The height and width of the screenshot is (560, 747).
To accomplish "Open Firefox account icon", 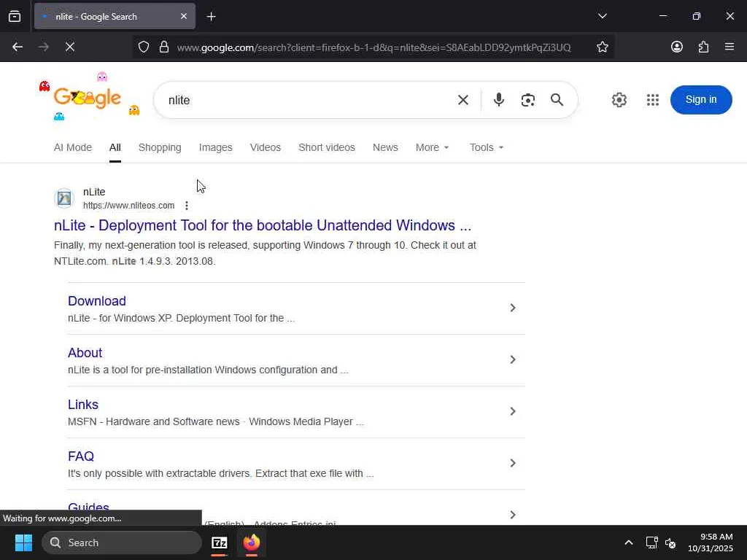I will (676, 47).
